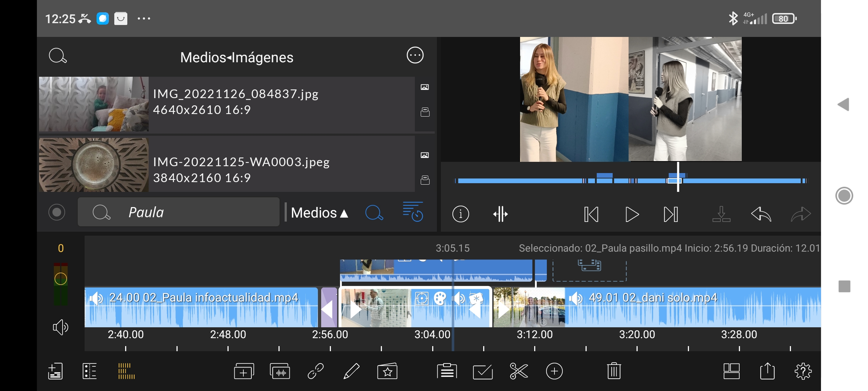Open the export share icon
This screenshot has width=868, height=391.
767,371
